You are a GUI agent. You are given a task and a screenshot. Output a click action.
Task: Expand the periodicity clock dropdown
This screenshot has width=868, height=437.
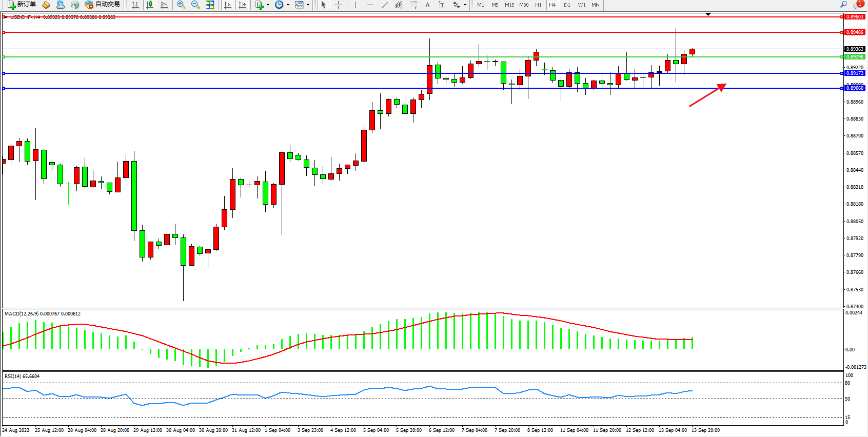click(288, 5)
